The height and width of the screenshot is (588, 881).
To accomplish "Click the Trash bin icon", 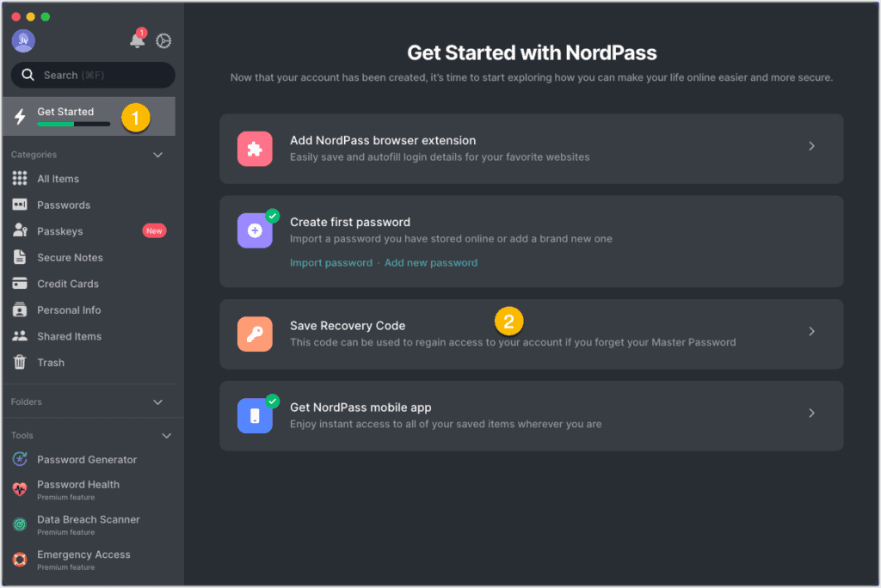I will pyautogui.click(x=20, y=362).
